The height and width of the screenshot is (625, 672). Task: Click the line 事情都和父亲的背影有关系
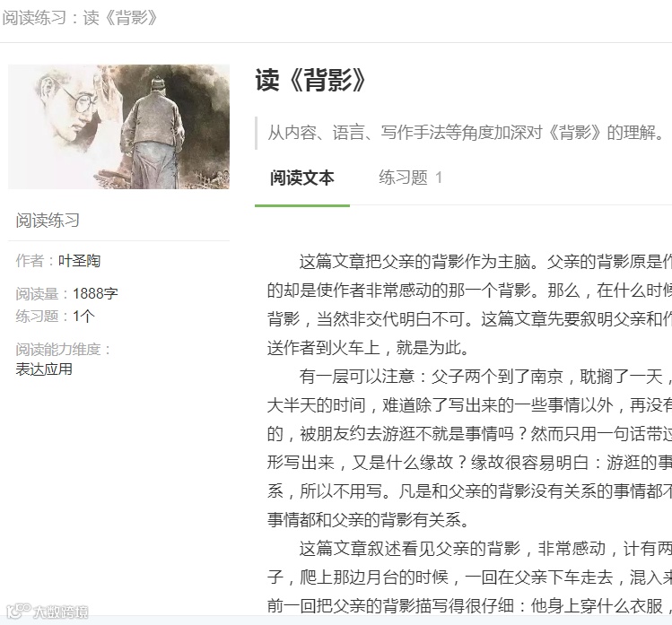[368, 520]
